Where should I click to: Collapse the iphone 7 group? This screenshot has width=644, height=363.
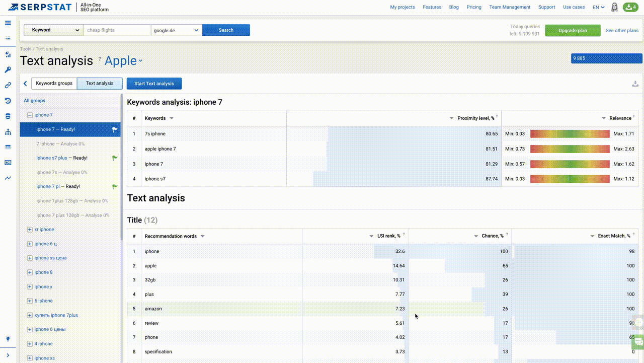(x=30, y=115)
